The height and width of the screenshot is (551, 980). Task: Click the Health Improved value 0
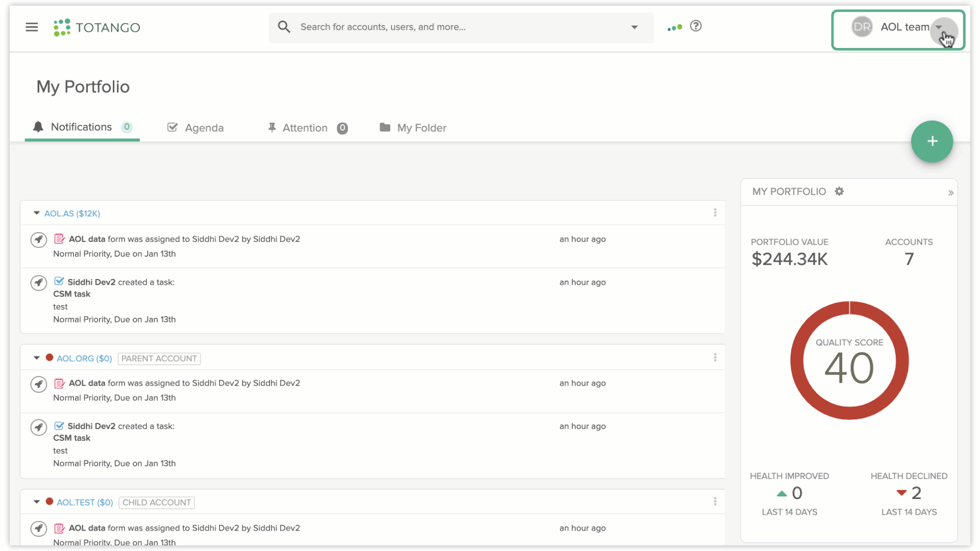(x=797, y=493)
